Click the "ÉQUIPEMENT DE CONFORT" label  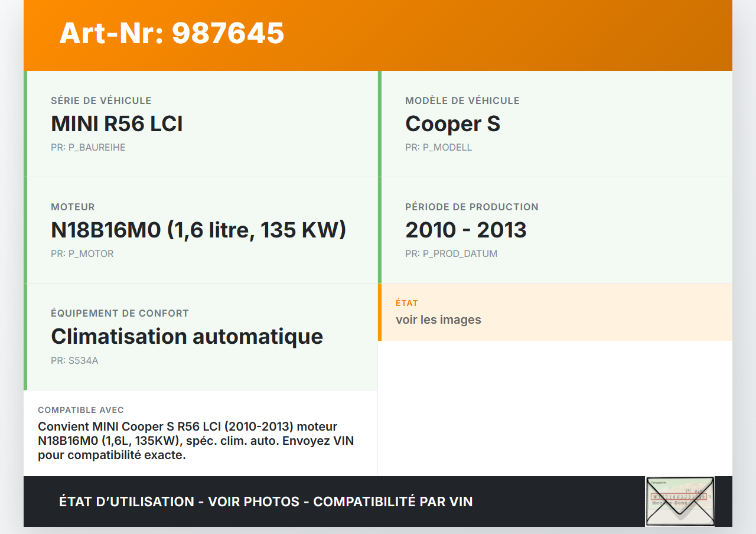120,313
